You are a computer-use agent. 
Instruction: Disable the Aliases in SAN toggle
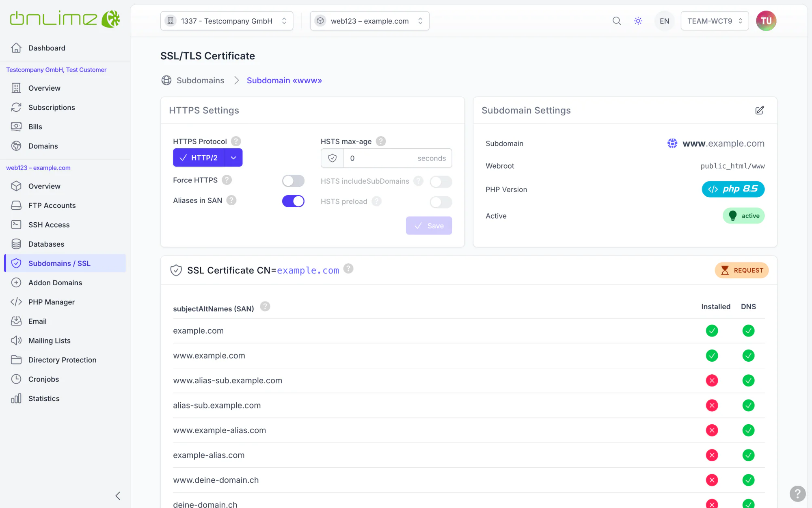(x=293, y=201)
